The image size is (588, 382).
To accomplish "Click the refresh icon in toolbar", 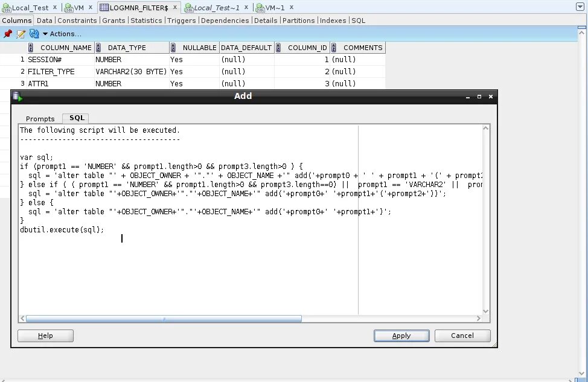I will [x=34, y=34].
